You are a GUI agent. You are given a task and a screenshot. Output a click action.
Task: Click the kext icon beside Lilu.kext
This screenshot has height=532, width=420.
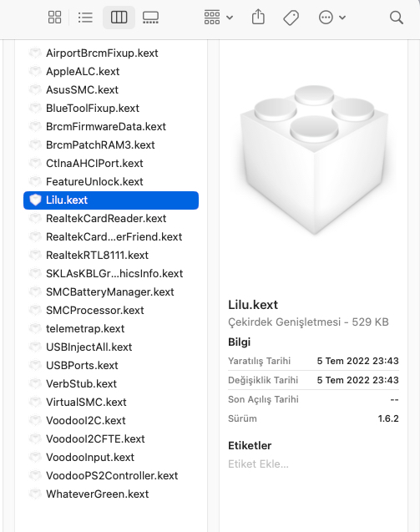click(x=35, y=200)
